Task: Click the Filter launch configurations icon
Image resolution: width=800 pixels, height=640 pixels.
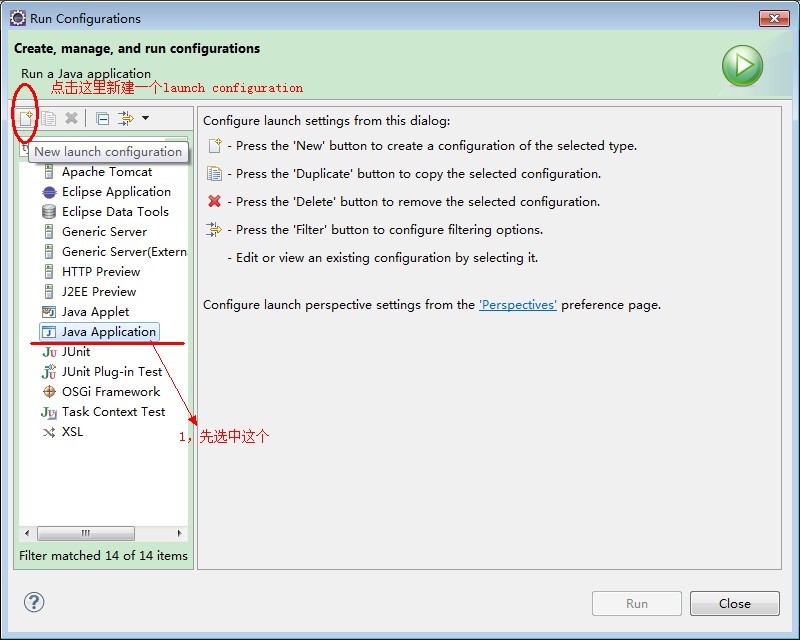Action: point(126,118)
